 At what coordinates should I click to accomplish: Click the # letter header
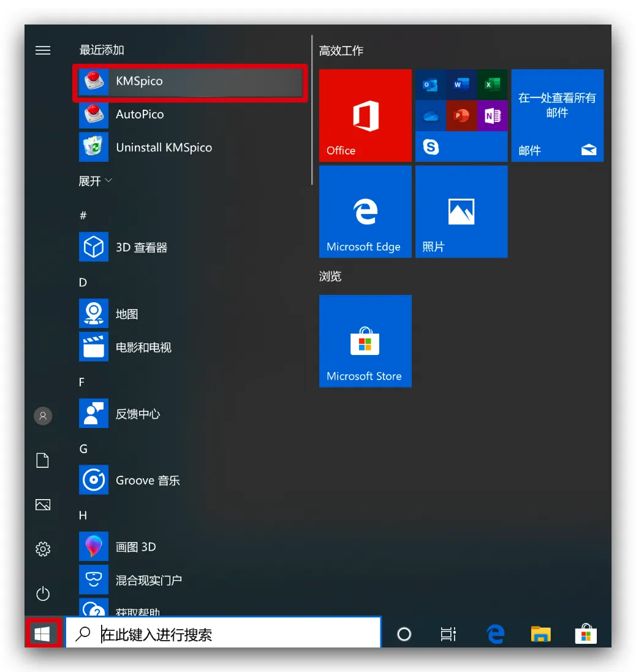click(83, 215)
